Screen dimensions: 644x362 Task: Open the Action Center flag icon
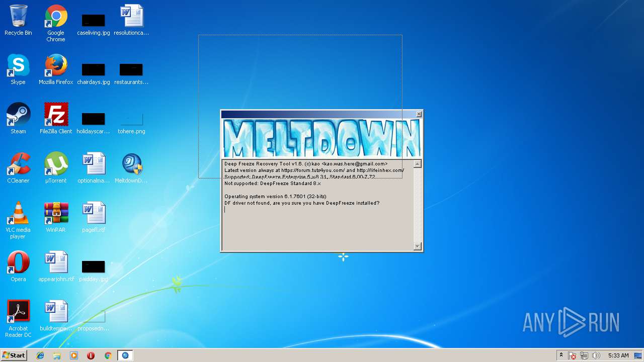572,356
